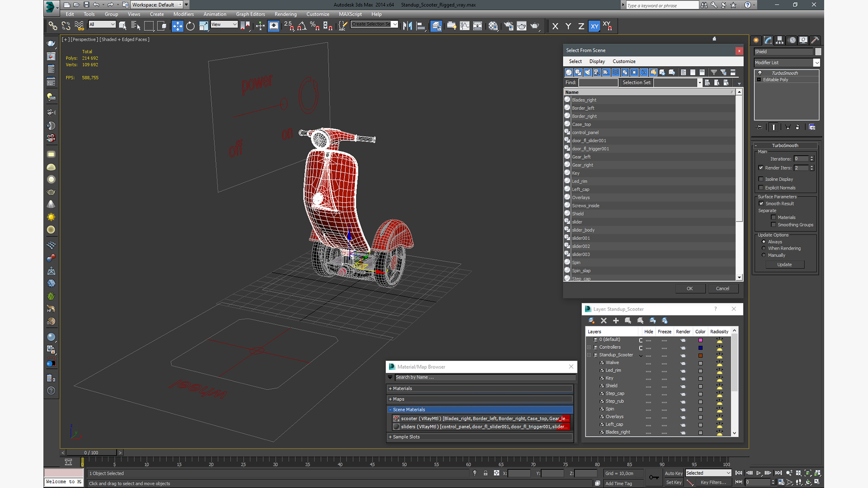Open the Key Filters button

pos(713,483)
